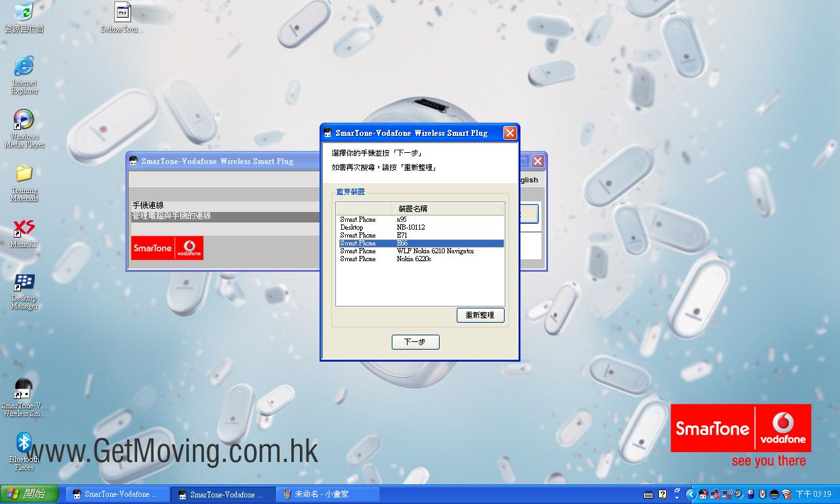The image size is (840, 504).
Task: Select Nokia 6220c from the device list
Action: [413, 259]
